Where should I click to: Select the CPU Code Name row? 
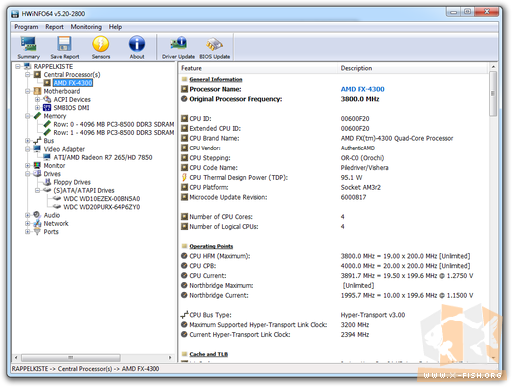333,168
